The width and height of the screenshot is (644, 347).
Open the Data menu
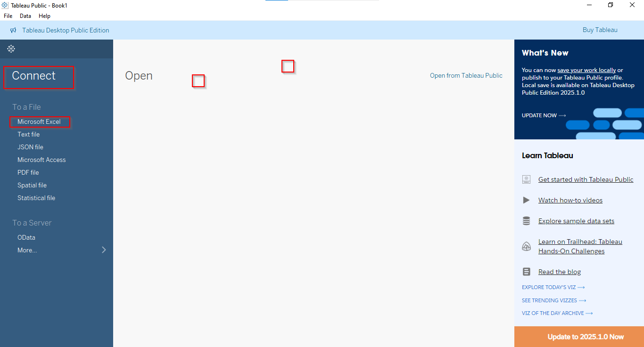[x=25, y=16]
